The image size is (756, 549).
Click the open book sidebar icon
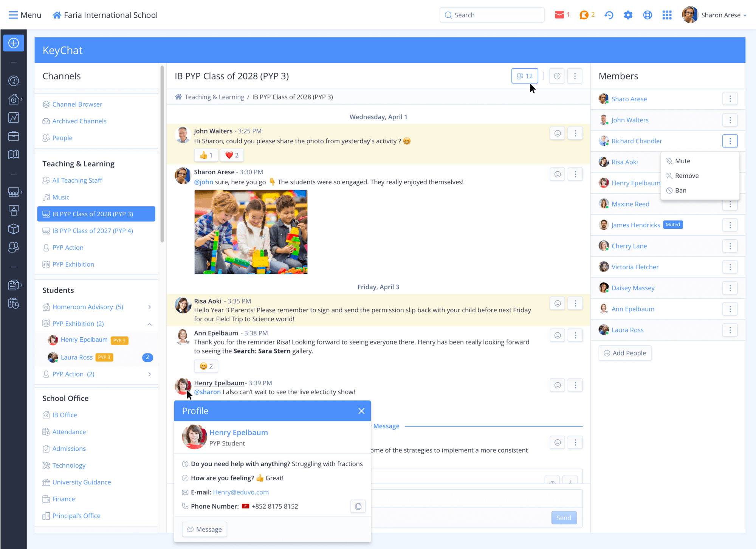tap(14, 154)
